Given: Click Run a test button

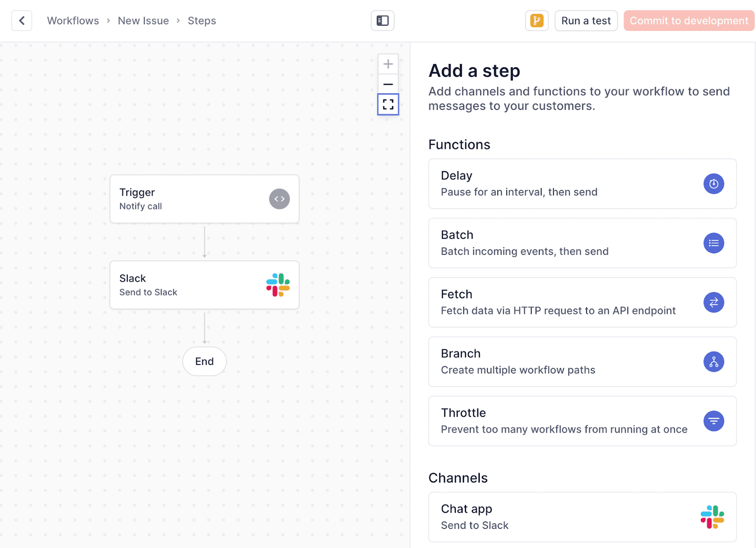Looking at the screenshot, I should (x=586, y=20).
